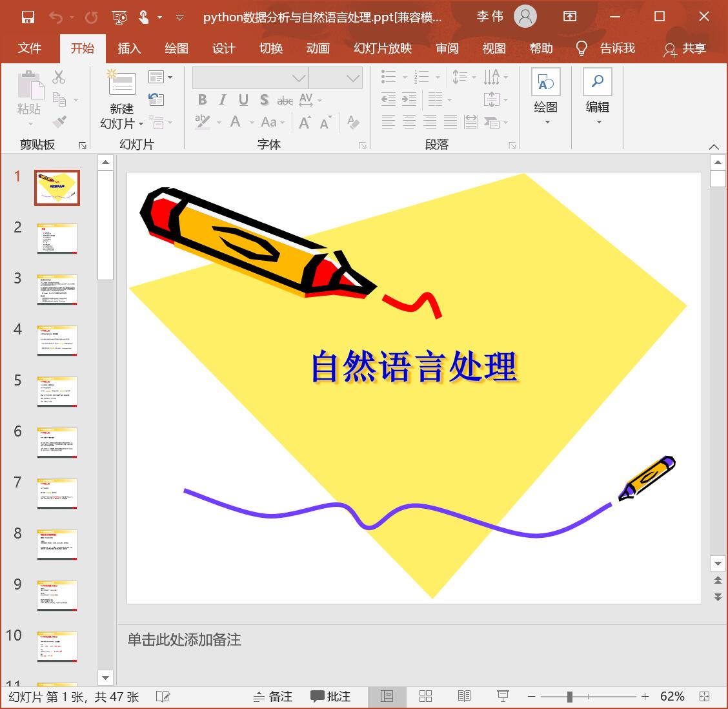Image resolution: width=728 pixels, height=709 pixels.
Task: Toggle underline formatting
Action: click(x=243, y=100)
